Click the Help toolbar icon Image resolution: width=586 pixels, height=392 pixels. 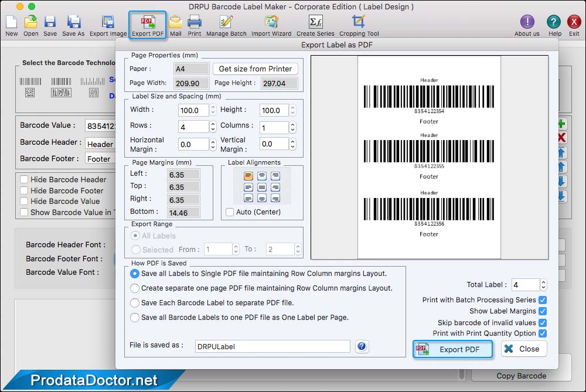(x=554, y=25)
